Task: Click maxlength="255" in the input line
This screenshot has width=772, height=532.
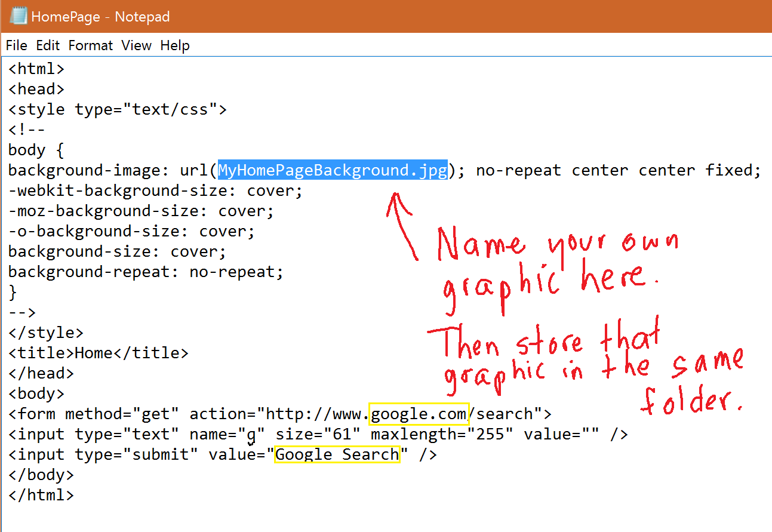Action: click(x=442, y=435)
